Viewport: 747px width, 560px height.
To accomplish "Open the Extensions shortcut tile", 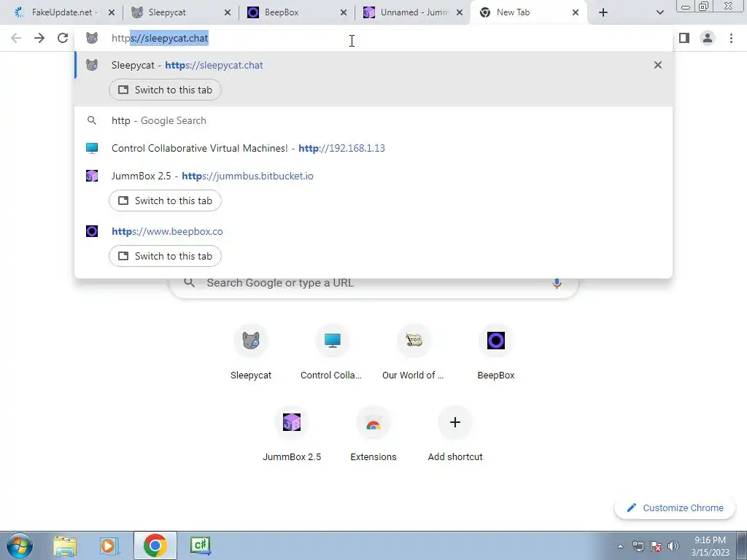I will [373, 435].
